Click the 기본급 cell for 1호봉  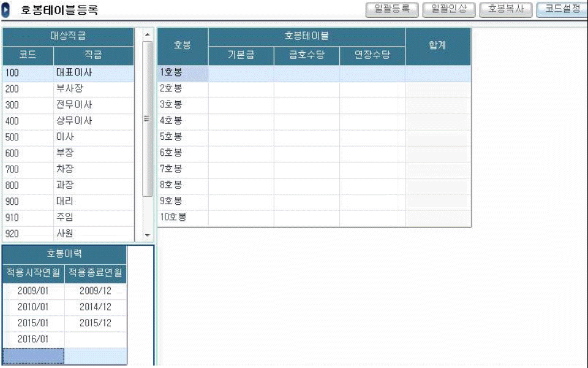click(241, 73)
